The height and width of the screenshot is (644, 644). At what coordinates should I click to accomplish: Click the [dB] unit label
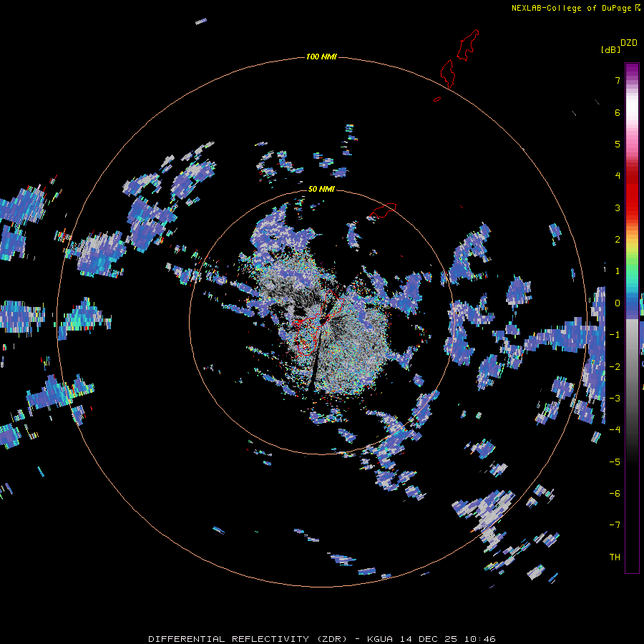pyautogui.click(x=611, y=50)
